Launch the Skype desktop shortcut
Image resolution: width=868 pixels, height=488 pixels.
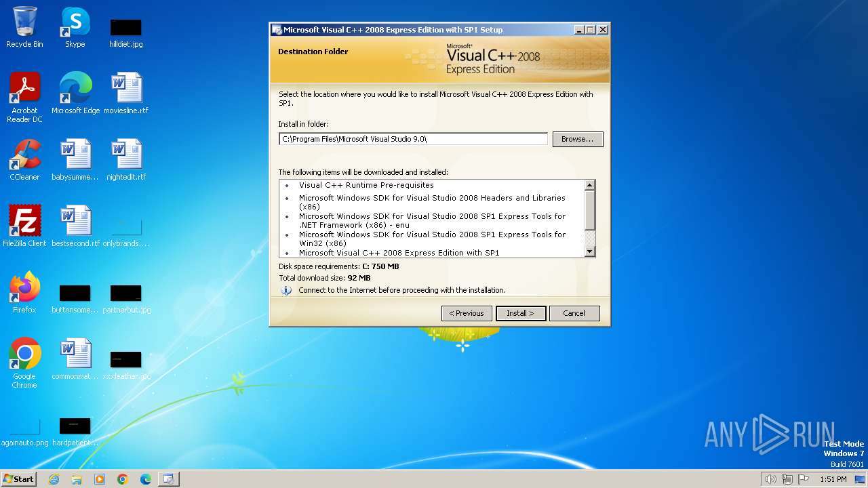[75, 27]
